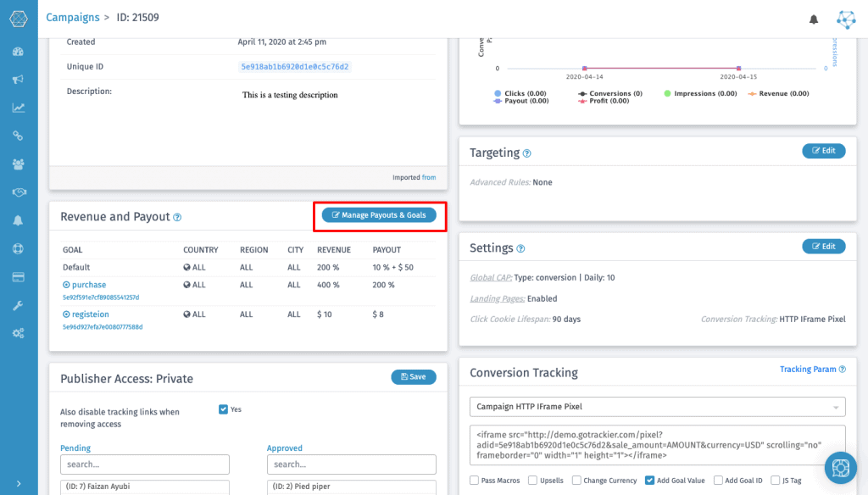Toggle the green Impressions legend swatch
Viewport: 868px width, 495px height.
pyautogui.click(x=668, y=93)
